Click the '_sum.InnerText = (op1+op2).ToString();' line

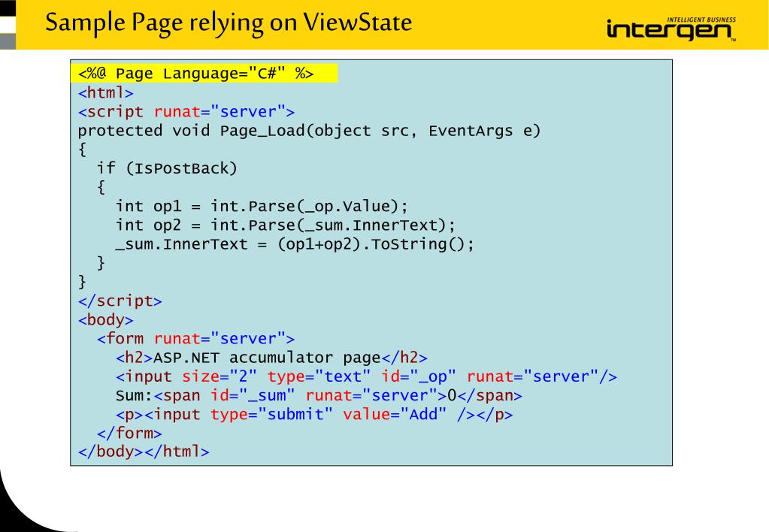[295, 244]
